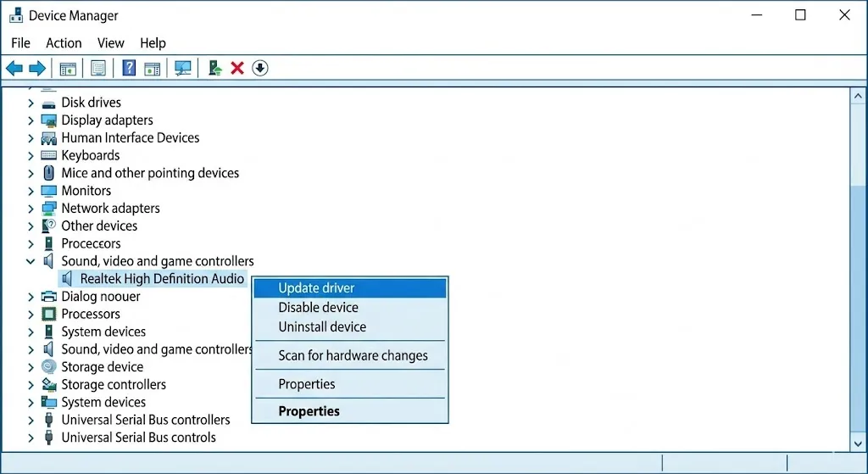Click the scrollbar up arrow

[x=858, y=96]
